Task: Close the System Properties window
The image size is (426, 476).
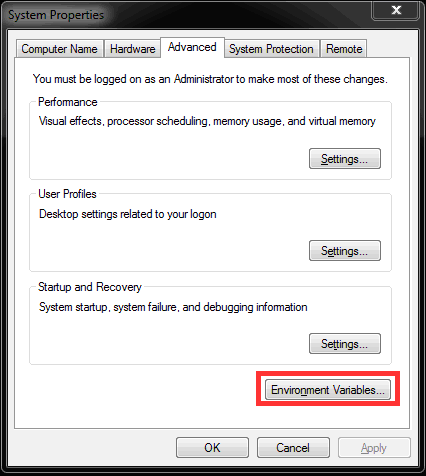Action: (x=396, y=10)
